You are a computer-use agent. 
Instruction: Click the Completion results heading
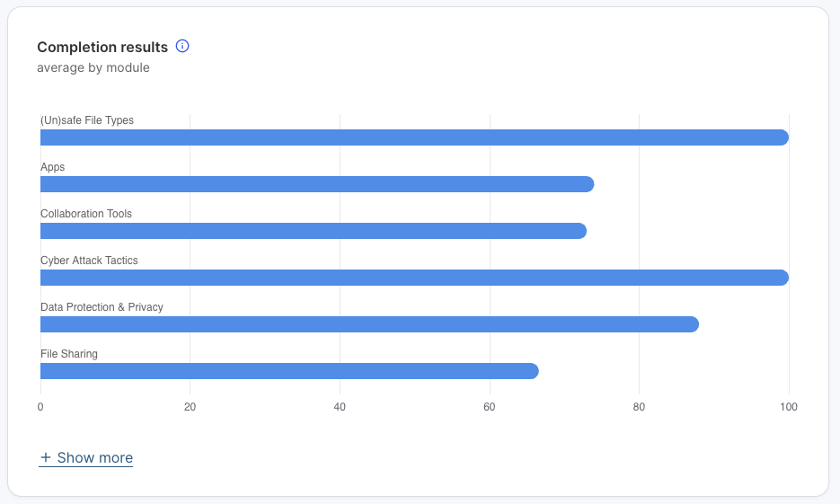pos(102,47)
